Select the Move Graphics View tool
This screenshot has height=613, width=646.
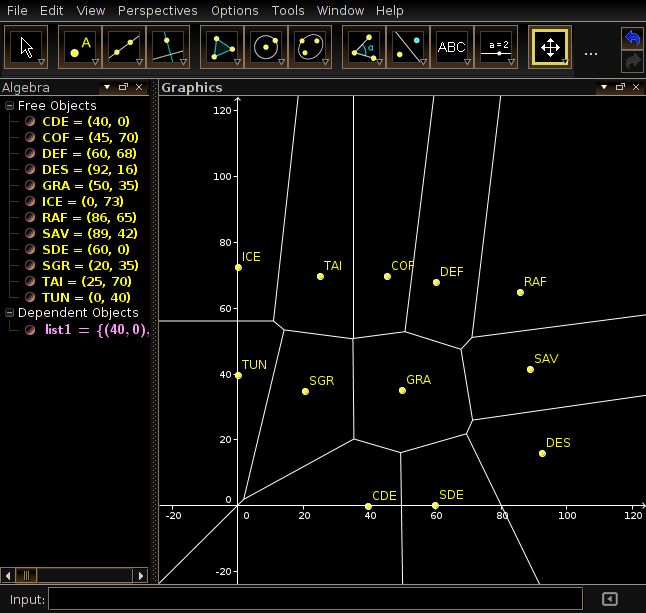click(x=550, y=47)
